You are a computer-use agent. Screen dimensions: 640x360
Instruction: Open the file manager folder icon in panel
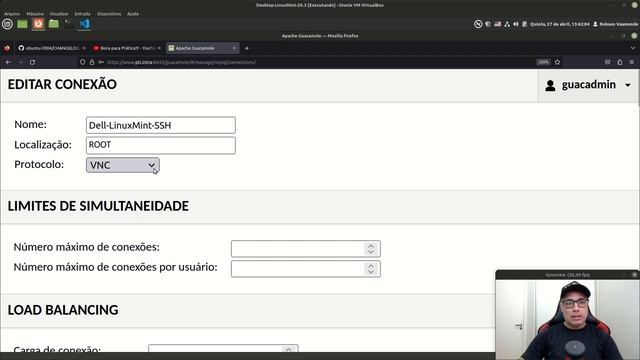tap(53, 24)
